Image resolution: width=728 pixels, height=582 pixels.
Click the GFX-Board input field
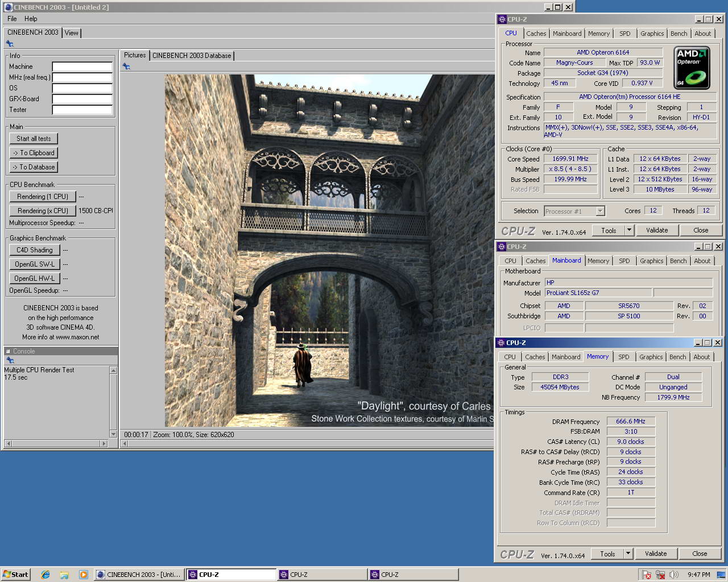pos(82,99)
